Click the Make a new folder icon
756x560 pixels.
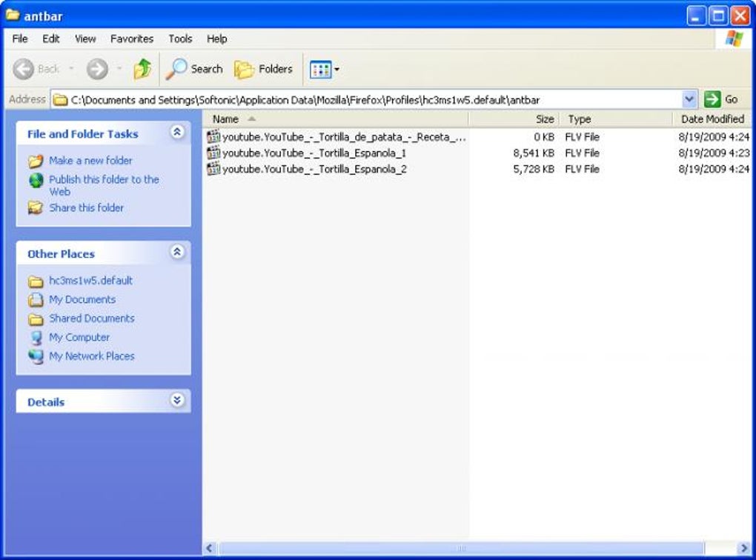click(35, 161)
